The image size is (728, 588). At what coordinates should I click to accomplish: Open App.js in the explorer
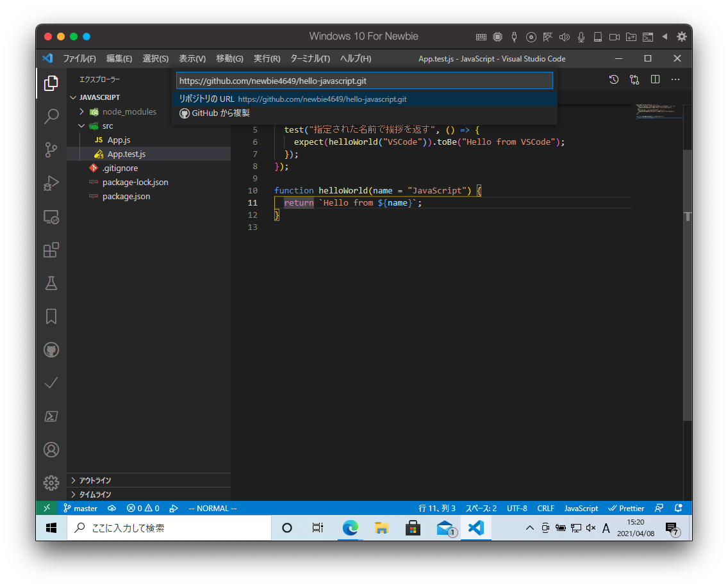[x=119, y=140]
